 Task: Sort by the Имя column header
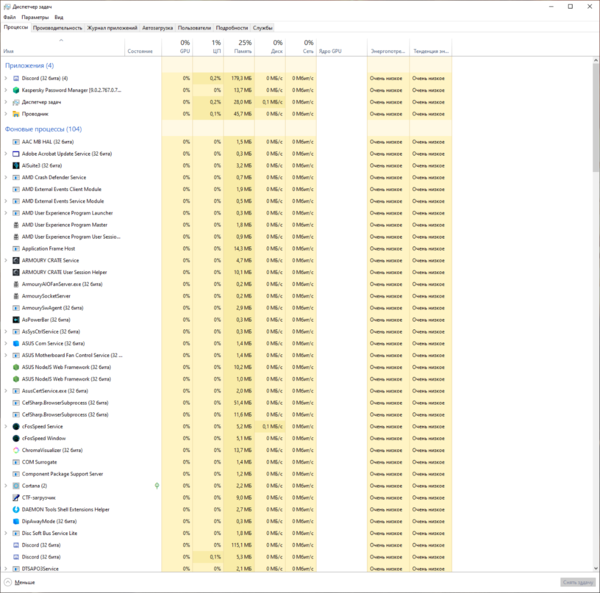tap(63, 47)
